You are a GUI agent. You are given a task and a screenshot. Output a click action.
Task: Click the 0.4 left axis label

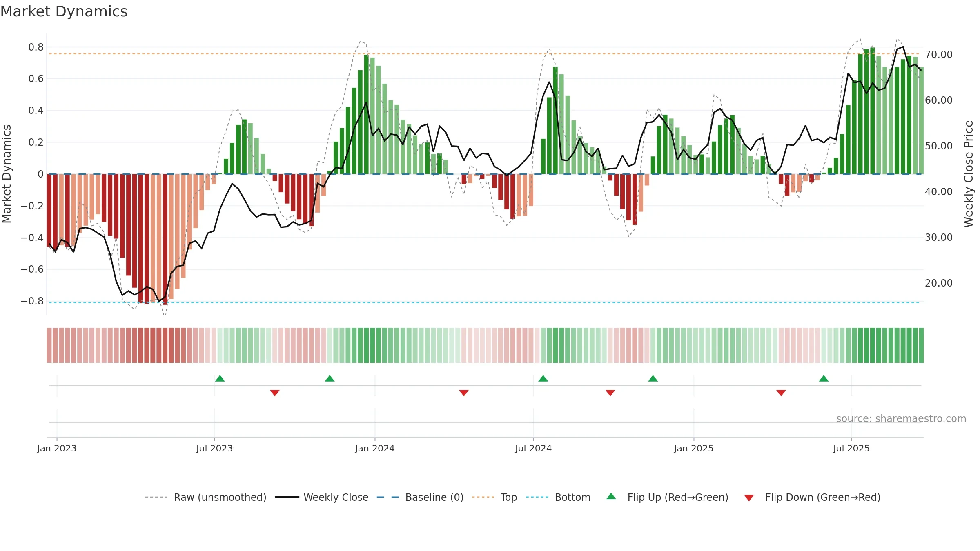coord(36,111)
